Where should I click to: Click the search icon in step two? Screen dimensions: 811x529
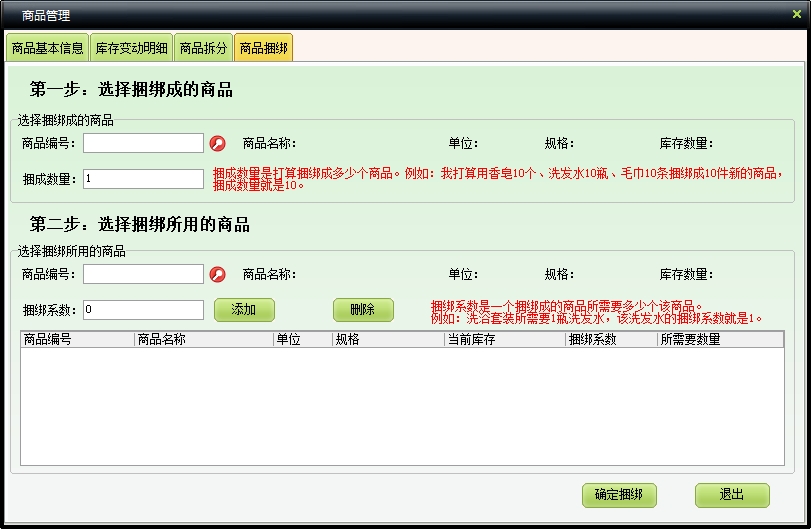217,275
